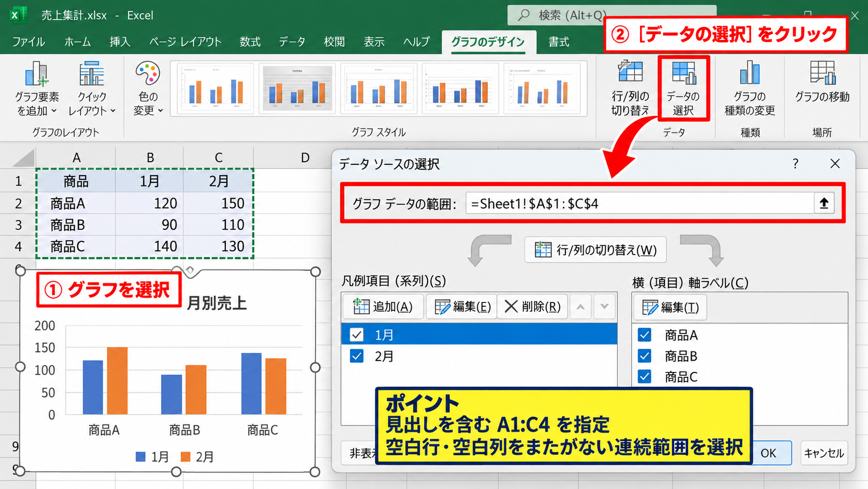Switch to the 書式 tab
868x489 pixels.
click(559, 42)
